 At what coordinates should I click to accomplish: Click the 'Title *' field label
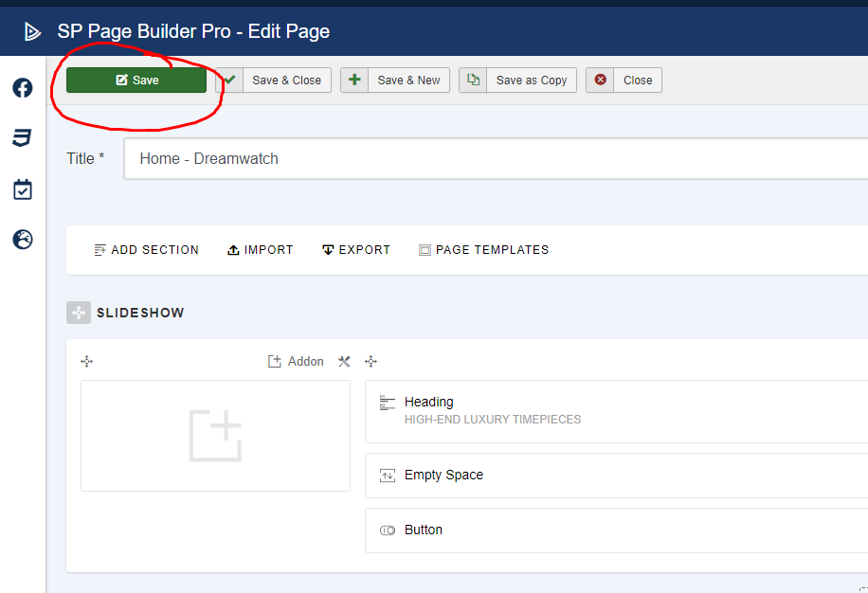pos(85,159)
